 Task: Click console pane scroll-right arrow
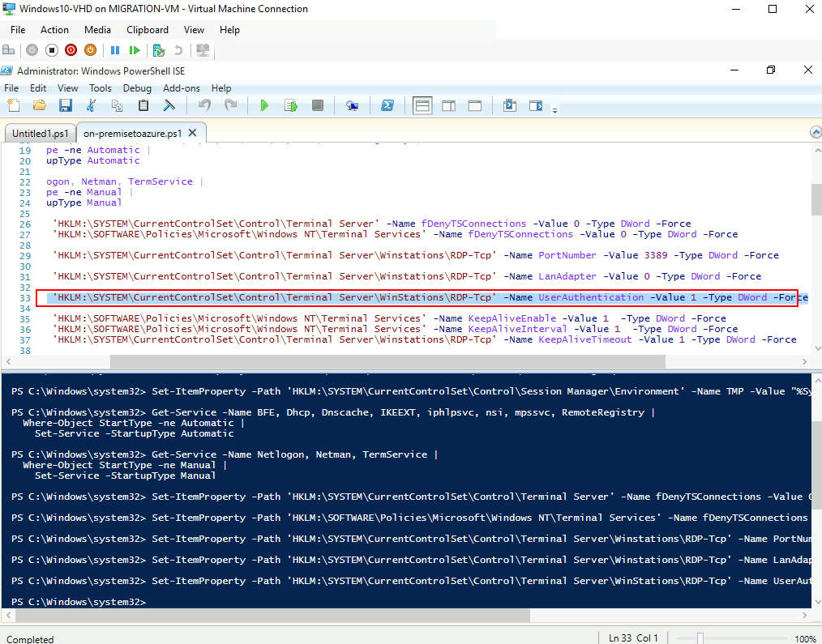coord(805,615)
